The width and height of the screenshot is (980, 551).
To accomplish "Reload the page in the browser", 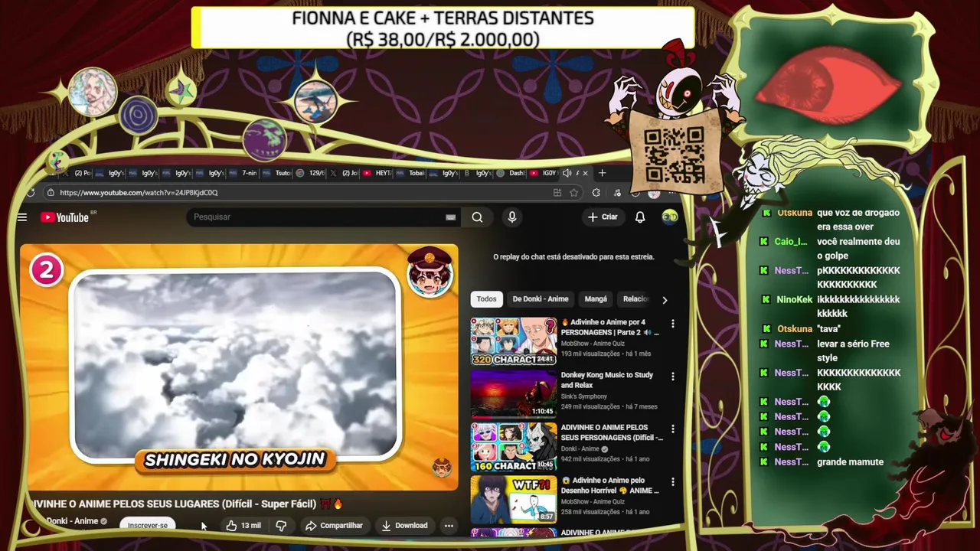I will coord(30,193).
